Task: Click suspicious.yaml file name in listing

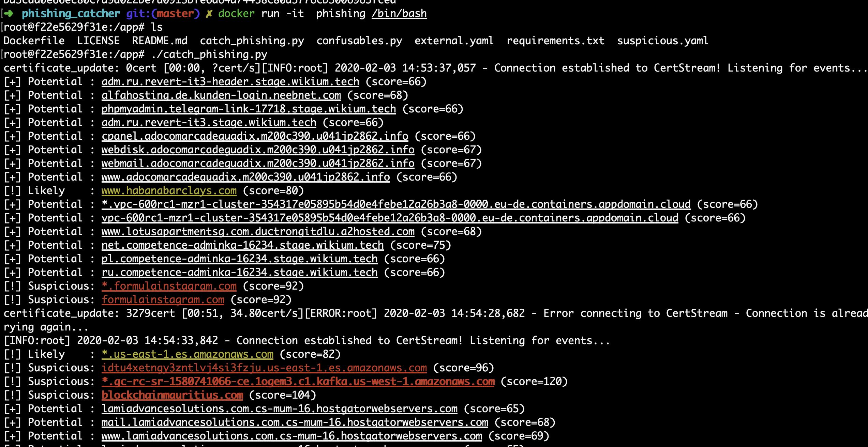Action: pos(662,41)
